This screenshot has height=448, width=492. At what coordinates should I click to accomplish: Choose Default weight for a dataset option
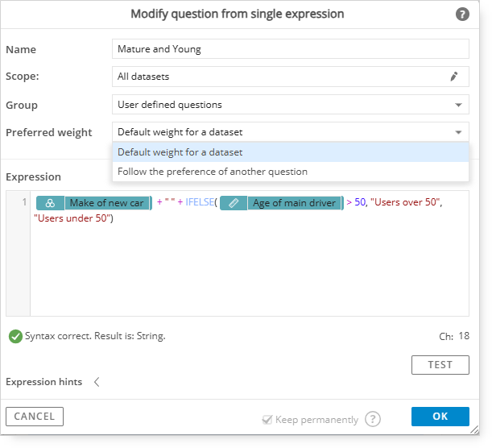pos(291,152)
